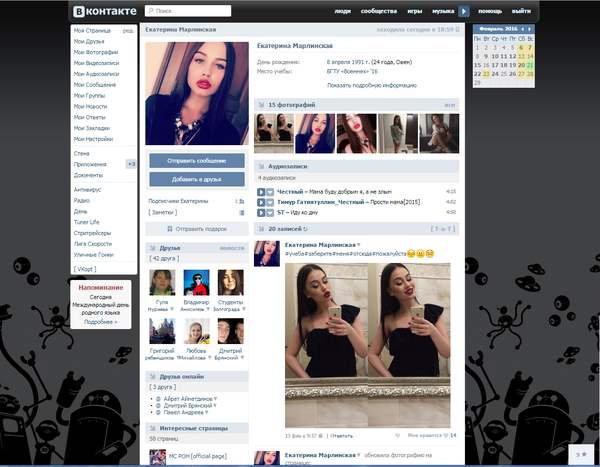600x467 pixels.
Task: Select calendar date 21
Action: click(530, 65)
